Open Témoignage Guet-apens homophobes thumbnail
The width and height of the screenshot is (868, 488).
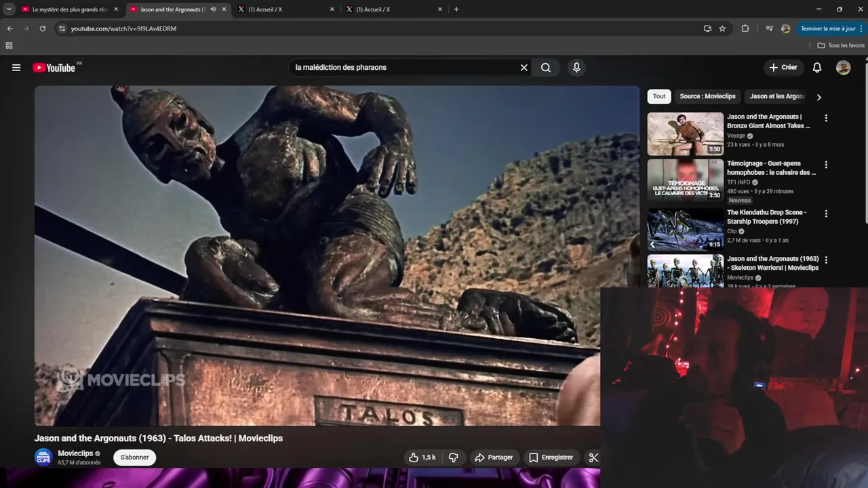685,181
